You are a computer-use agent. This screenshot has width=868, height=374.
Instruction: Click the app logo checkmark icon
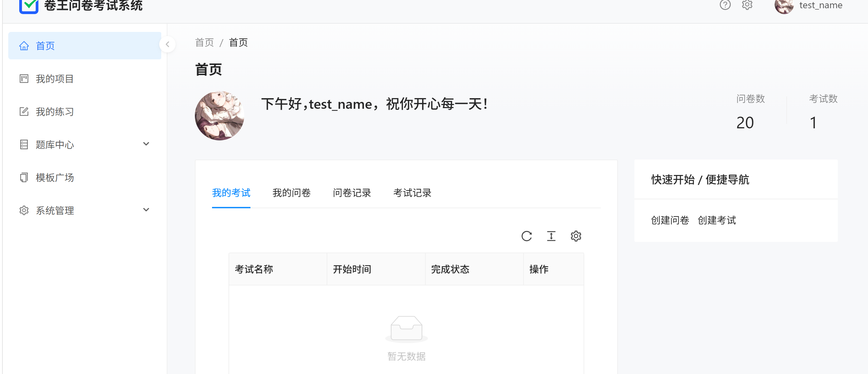(x=29, y=6)
